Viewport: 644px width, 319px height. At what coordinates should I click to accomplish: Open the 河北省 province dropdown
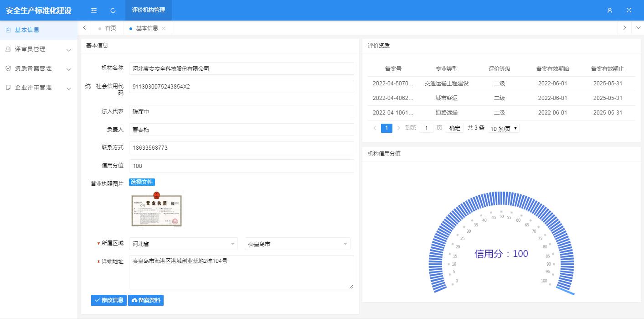[183, 244]
